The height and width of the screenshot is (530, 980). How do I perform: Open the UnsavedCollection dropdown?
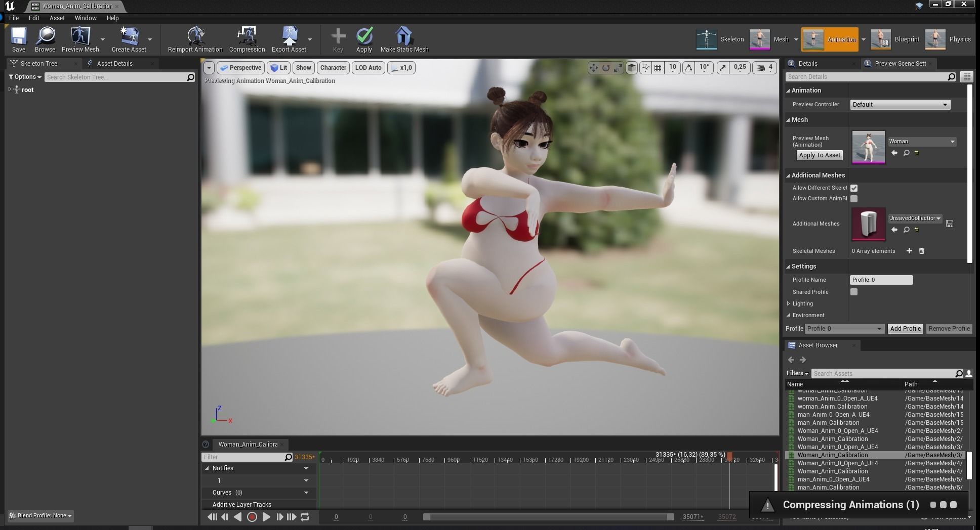(915, 218)
